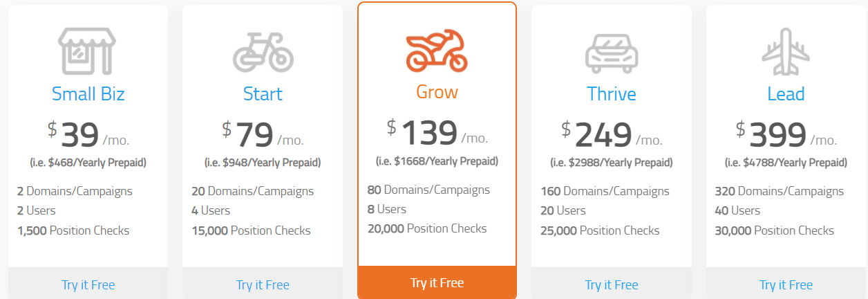Click the orange motorcycle icon for Grow
The height and width of the screenshot is (299, 868).
[x=437, y=51]
